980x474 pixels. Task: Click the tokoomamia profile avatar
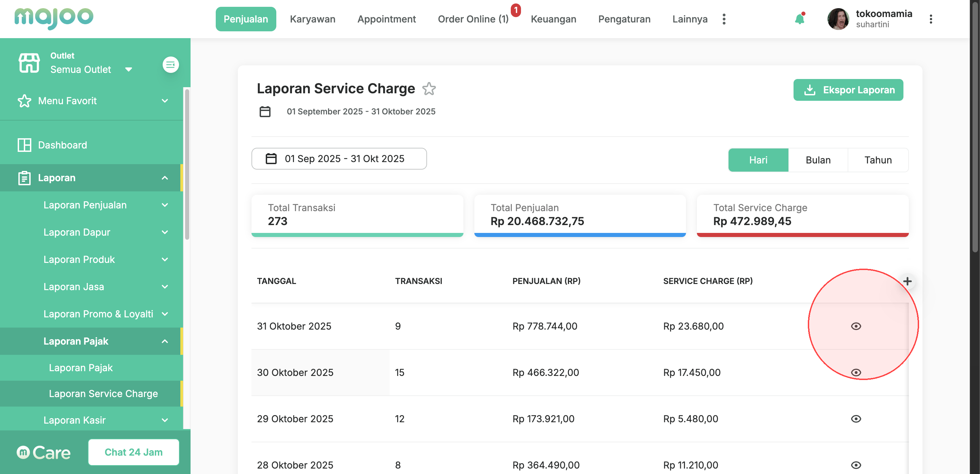pos(838,19)
